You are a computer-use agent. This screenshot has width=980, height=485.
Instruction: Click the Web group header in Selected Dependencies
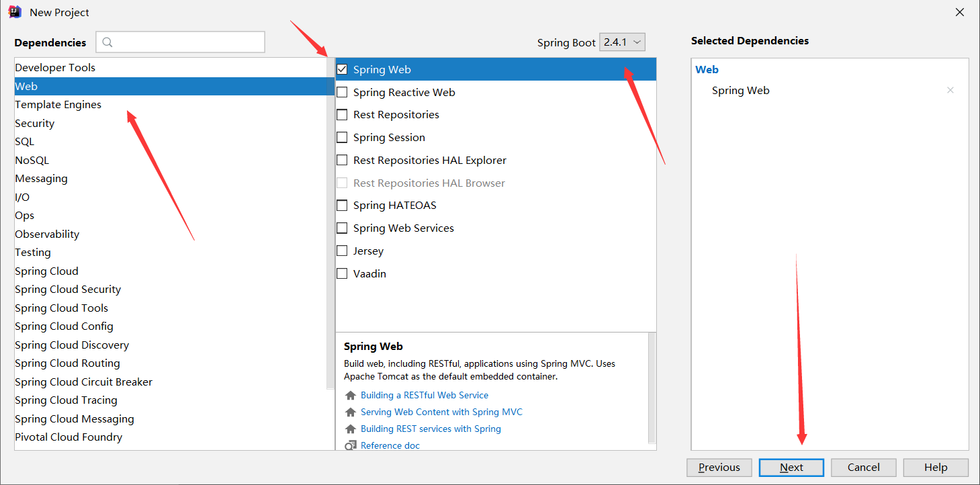click(707, 69)
